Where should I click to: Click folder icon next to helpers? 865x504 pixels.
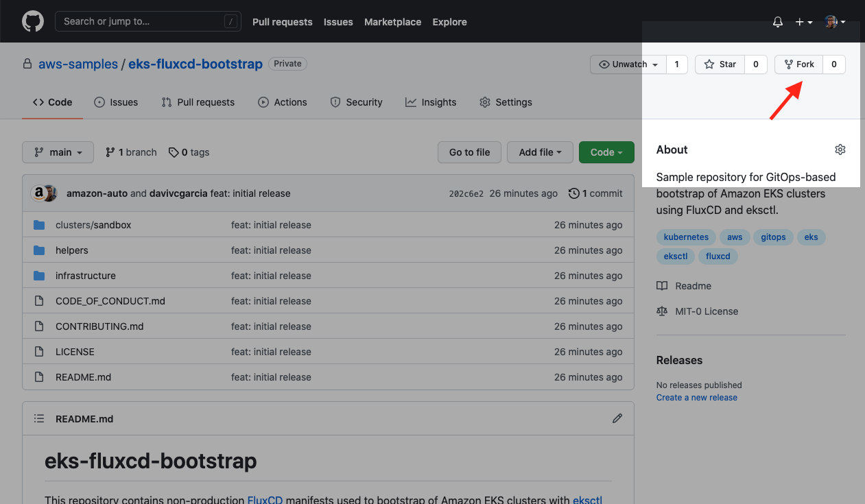[x=39, y=250]
